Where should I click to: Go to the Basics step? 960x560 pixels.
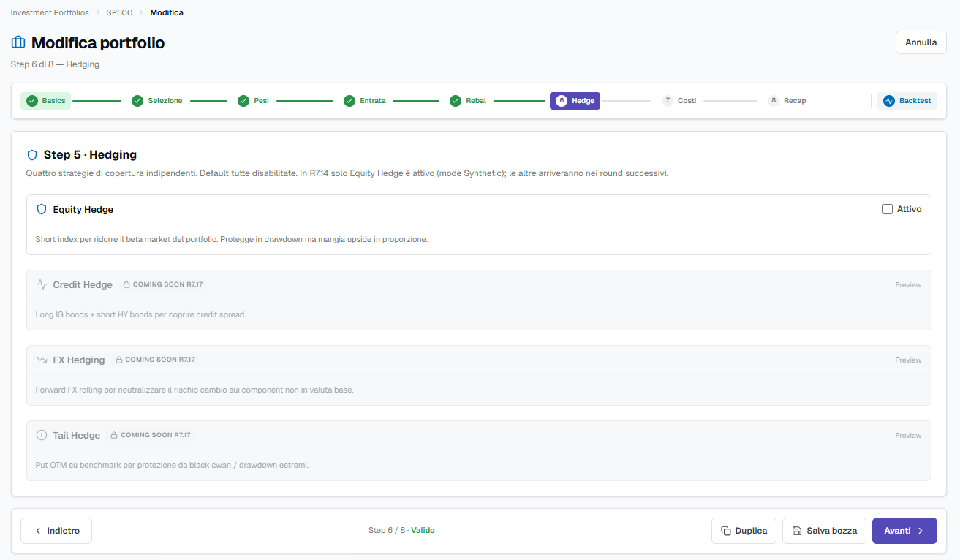[x=45, y=101]
